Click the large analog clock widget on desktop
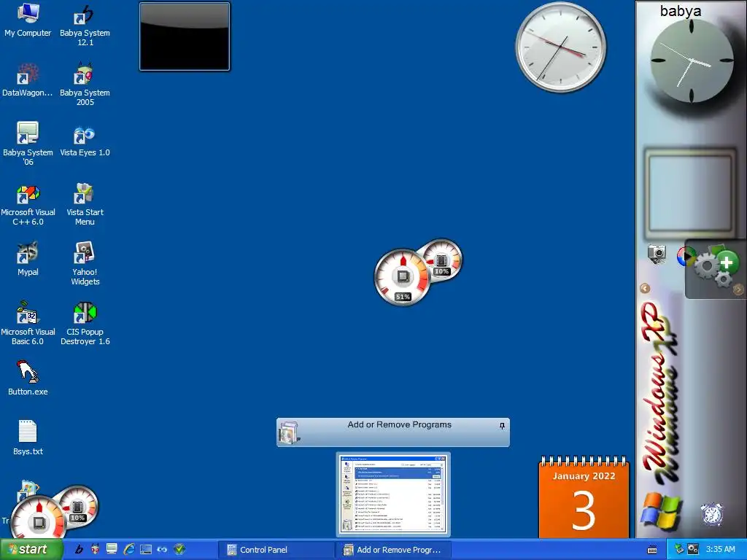747x560 pixels. 561,47
